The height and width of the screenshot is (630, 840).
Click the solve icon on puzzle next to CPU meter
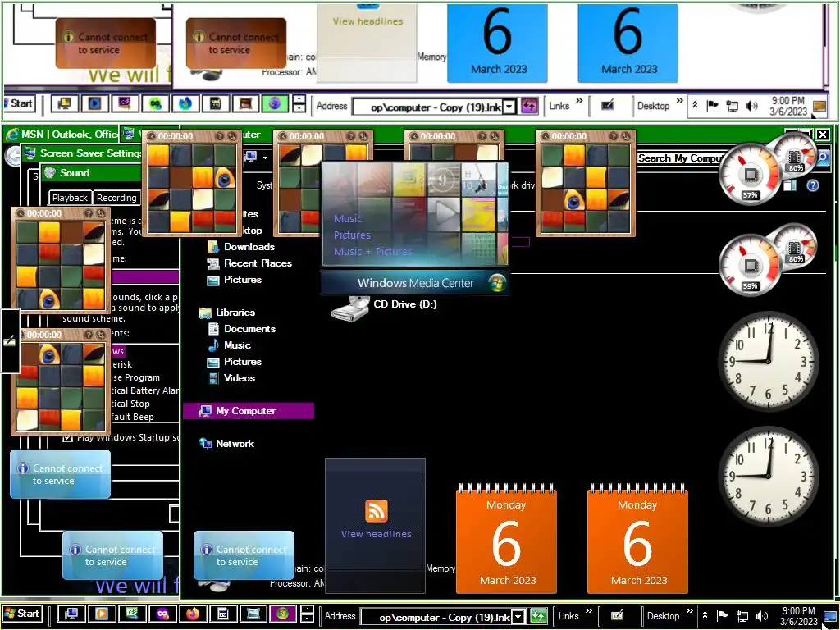coord(625,136)
